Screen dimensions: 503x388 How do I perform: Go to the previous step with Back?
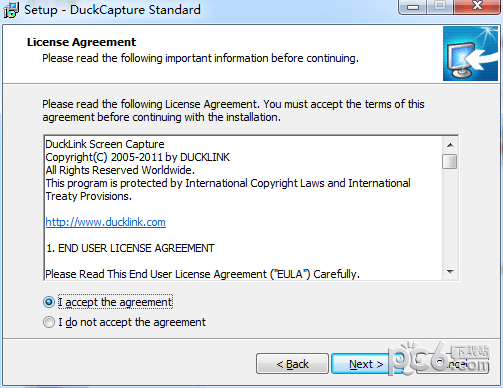(x=292, y=364)
